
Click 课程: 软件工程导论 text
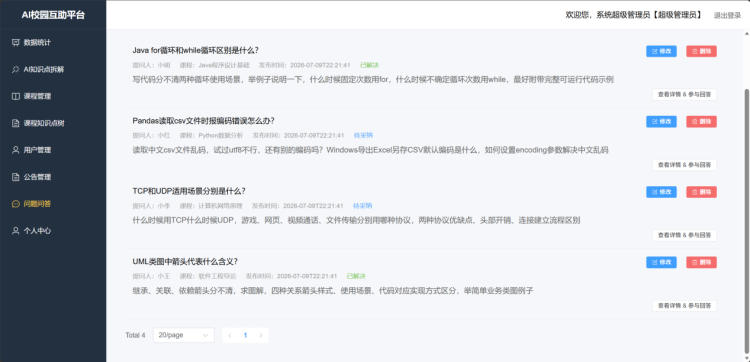coord(208,276)
